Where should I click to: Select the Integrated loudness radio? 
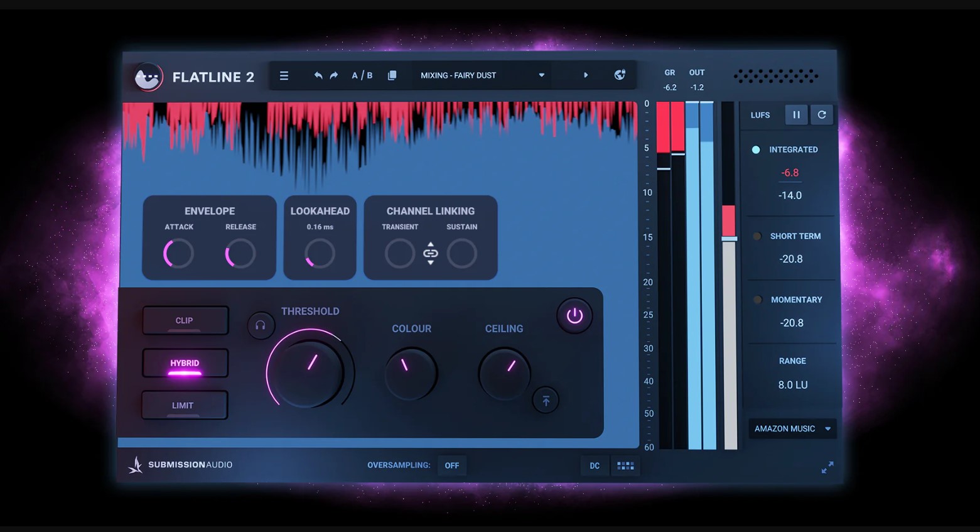click(x=756, y=149)
